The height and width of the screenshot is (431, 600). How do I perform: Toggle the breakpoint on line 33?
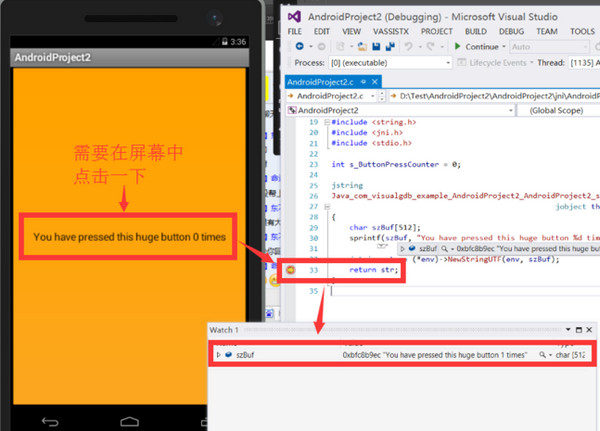point(290,270)
